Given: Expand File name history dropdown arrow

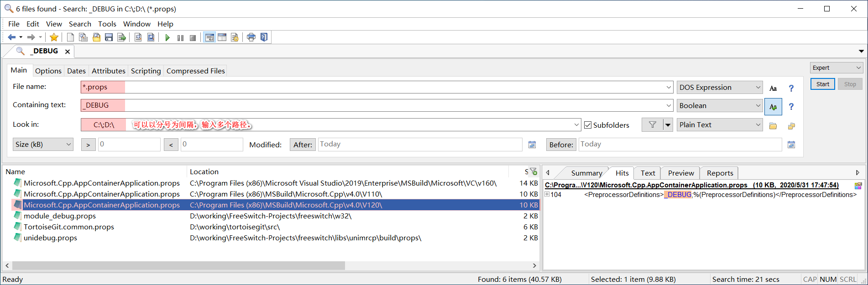Looking at the screenshot, I should pos(669,87).
